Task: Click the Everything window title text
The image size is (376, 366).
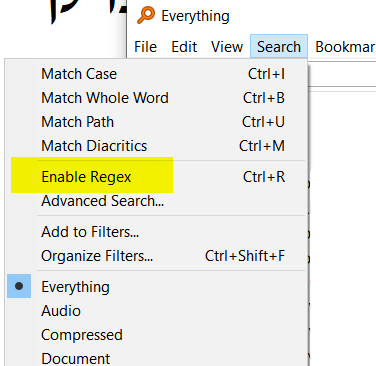Action: (195, 16)
